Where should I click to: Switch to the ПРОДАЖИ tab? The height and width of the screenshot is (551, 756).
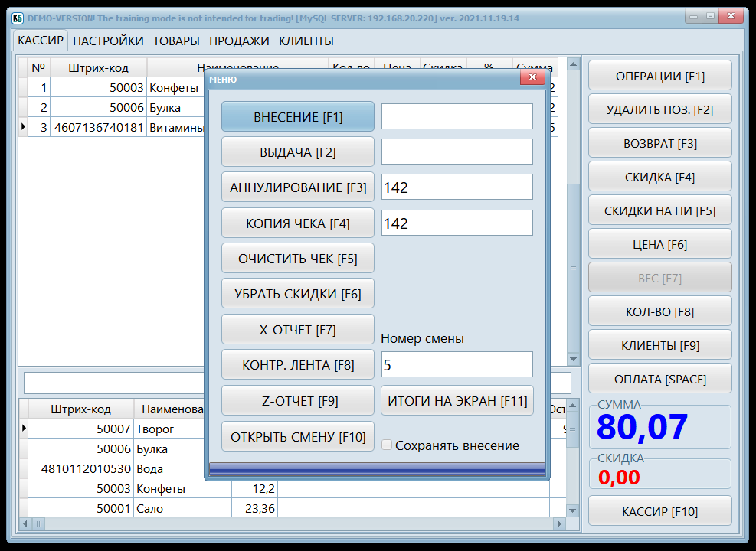point(239,41)
